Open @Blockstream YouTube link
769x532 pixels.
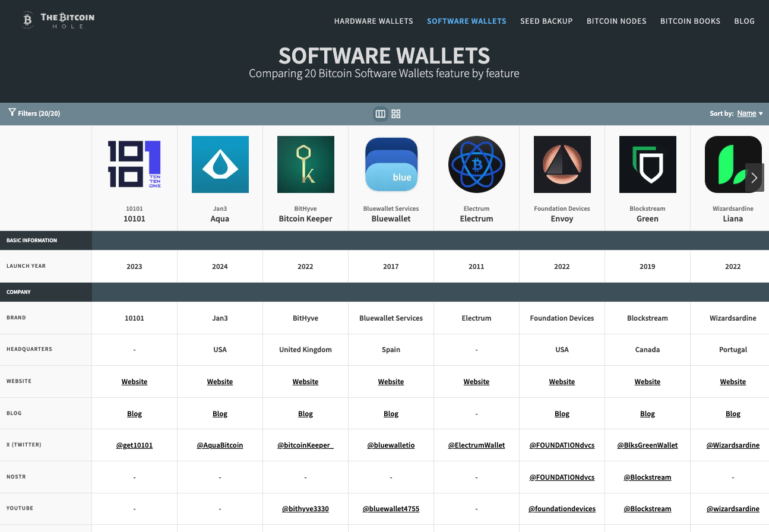tap(648, 509)
